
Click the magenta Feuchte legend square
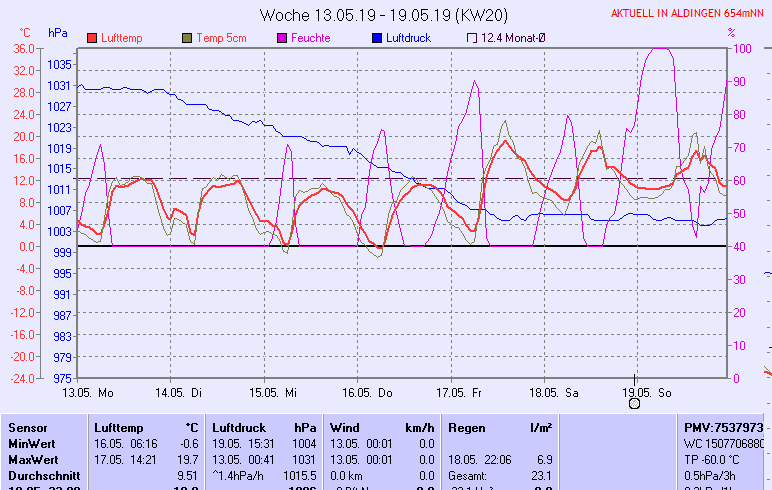coord(282,38)
